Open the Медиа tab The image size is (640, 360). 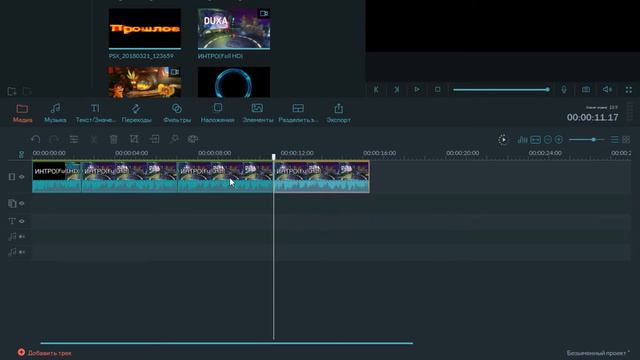pyautogui.click(x=22, y=113)
